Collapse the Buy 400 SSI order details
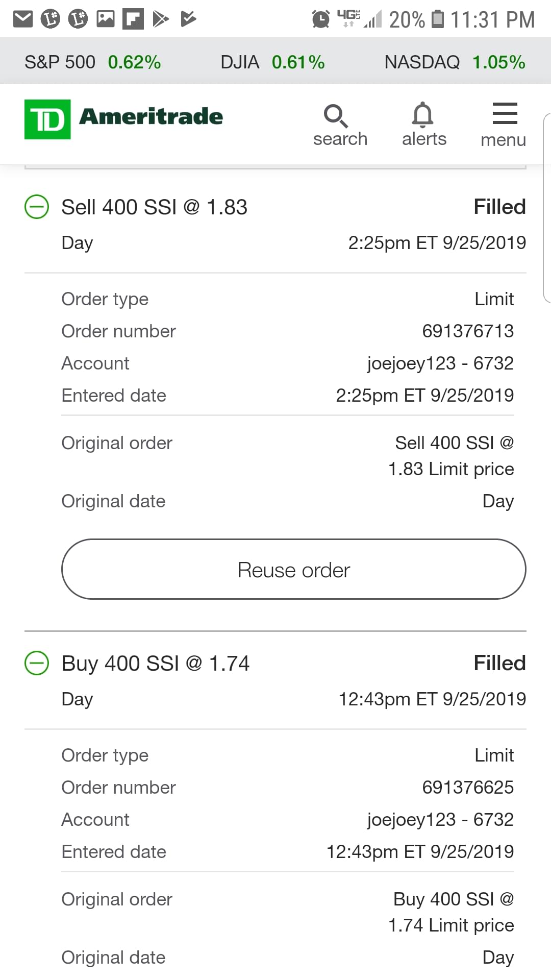551x980 pixels. [x=37, y=664]
